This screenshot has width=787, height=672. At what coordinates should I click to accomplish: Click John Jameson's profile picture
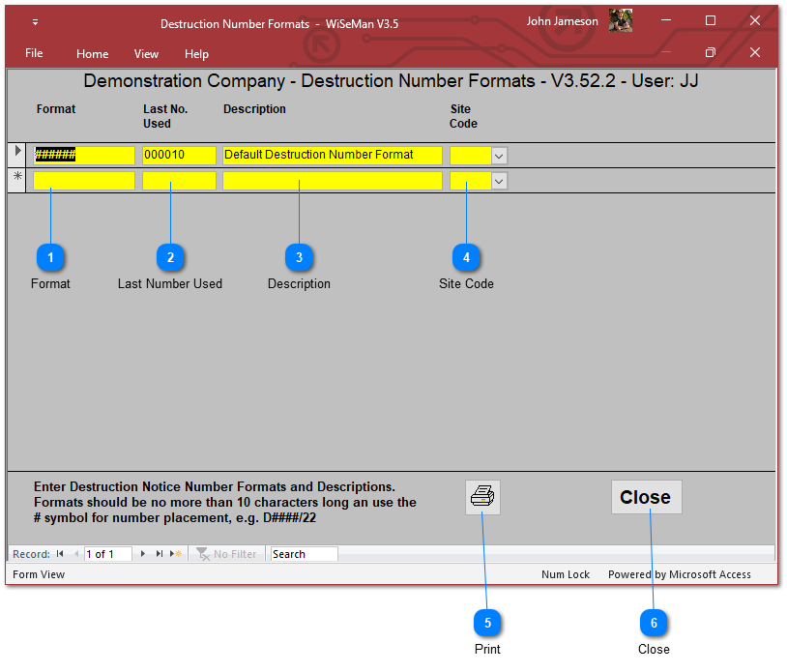[621, 21]
